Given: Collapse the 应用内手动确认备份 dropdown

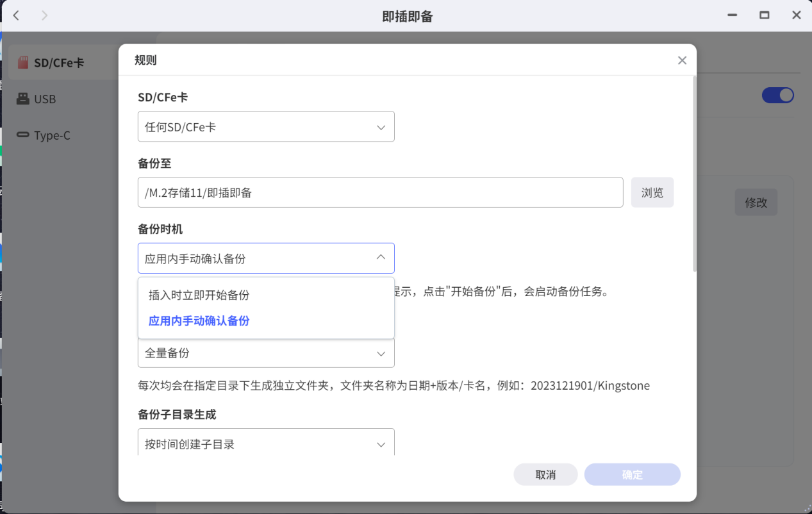Looking at the screenshot, I should pos(266,258).
